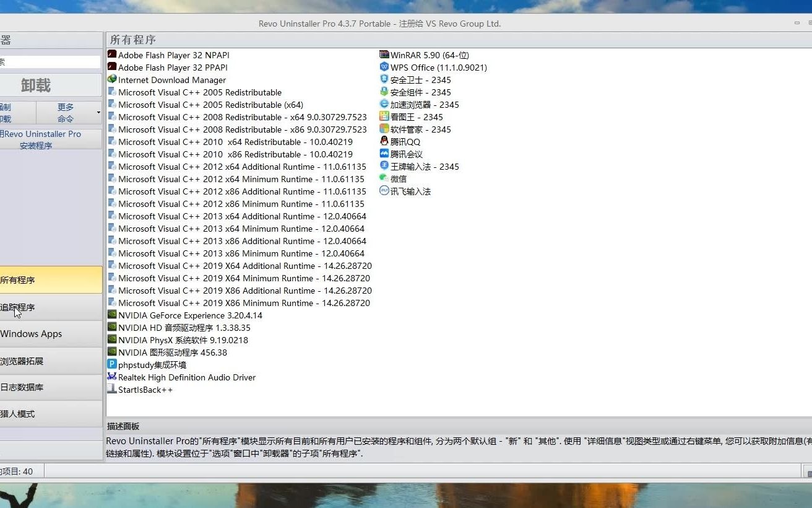Screen dimensions: 812x508
Task: Select Visual C++ 2019 X64 Additional Runtime
Action: (240, 266)
